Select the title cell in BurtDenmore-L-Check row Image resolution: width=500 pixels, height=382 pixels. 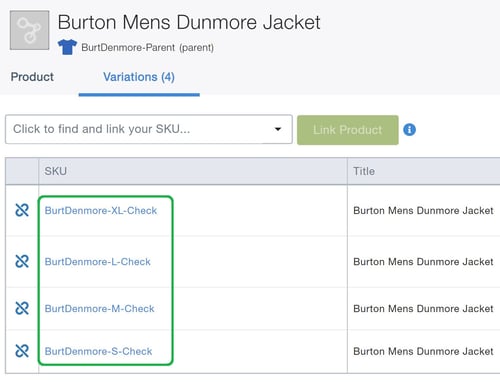coord(423,262)
